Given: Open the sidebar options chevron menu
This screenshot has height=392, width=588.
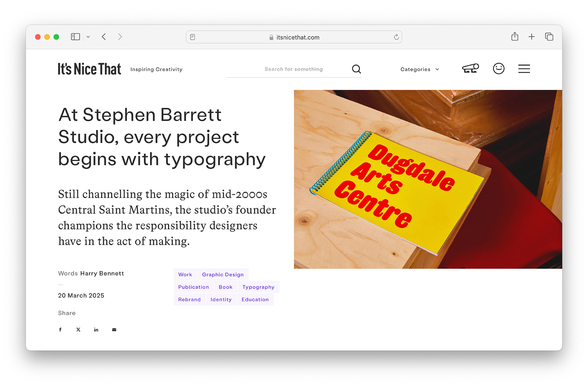Looking at the screenshot, I should coord(88,37).
